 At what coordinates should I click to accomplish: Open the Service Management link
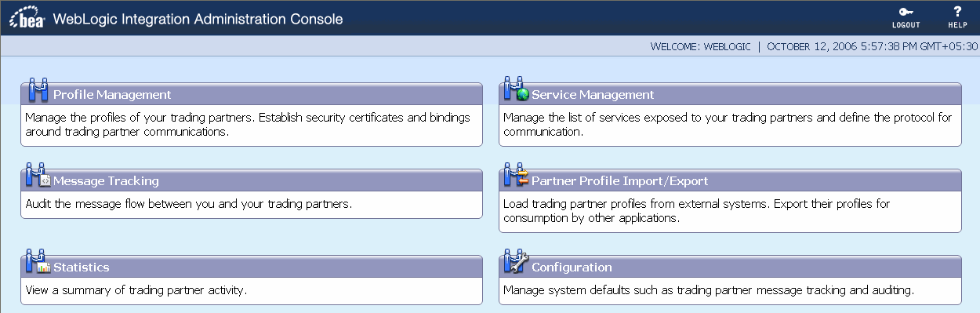[x=593, y=95]
